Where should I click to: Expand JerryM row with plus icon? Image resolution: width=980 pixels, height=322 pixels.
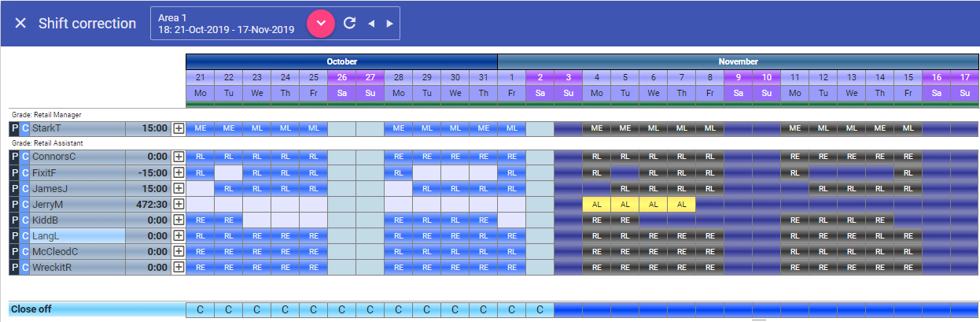[x=179, y=204]
